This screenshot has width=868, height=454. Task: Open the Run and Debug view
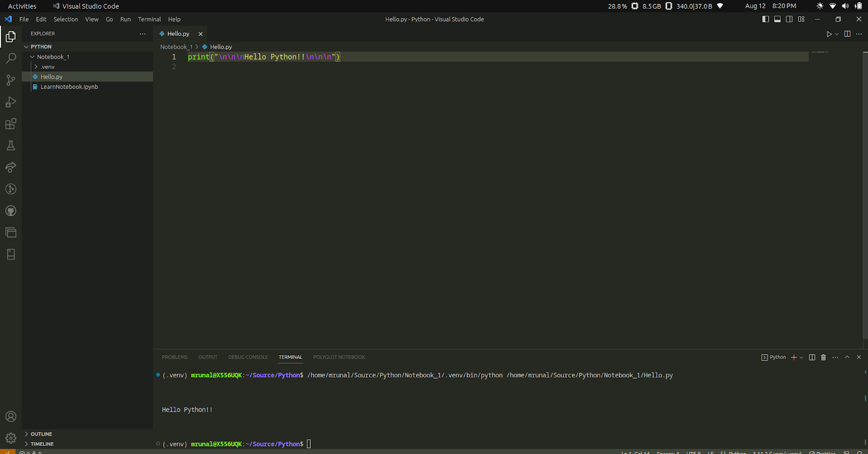tap(11, 102)
